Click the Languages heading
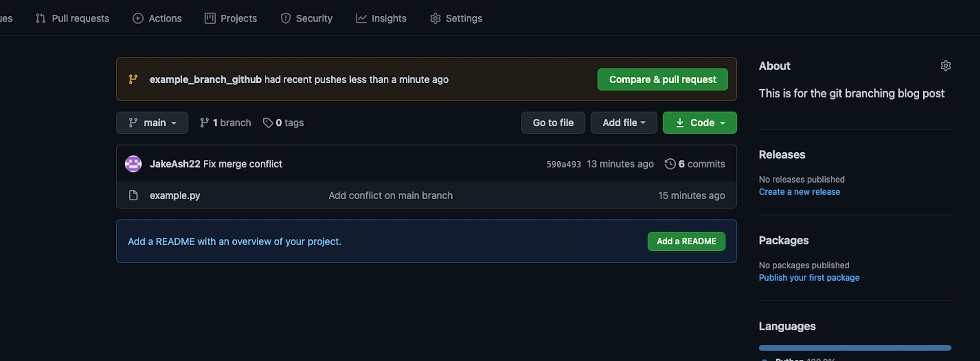This screenshot has height=361, width=980. tap(787, 326)
